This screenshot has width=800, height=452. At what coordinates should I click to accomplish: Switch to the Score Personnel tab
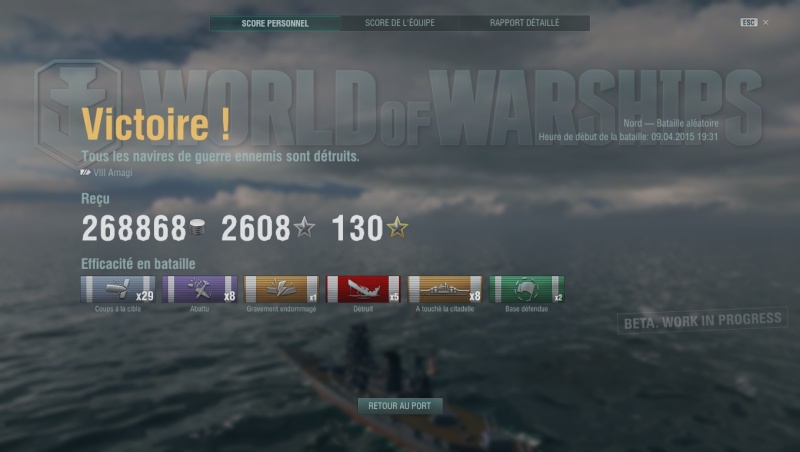(275, 23)
